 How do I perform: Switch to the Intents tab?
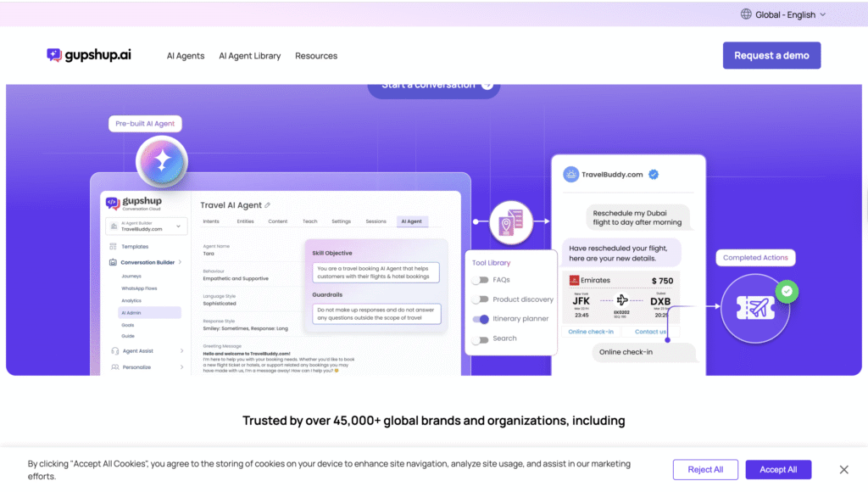pos(211,221)
